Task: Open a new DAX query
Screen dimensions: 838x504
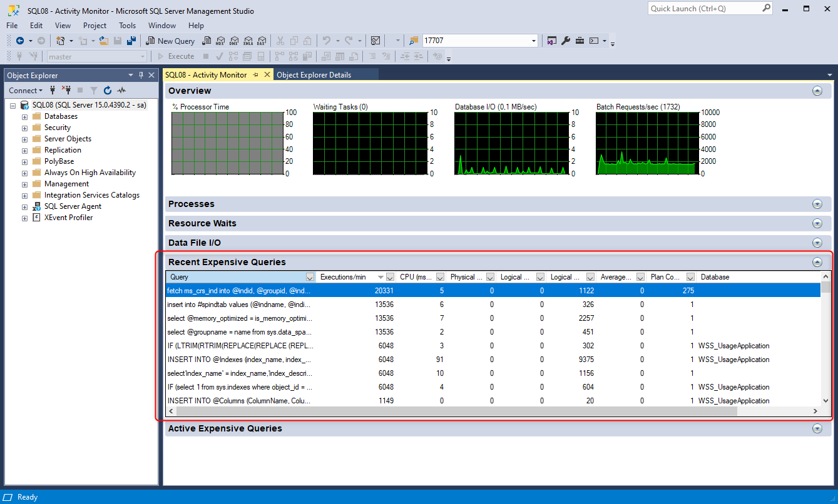Action: (x=262, y=41)
